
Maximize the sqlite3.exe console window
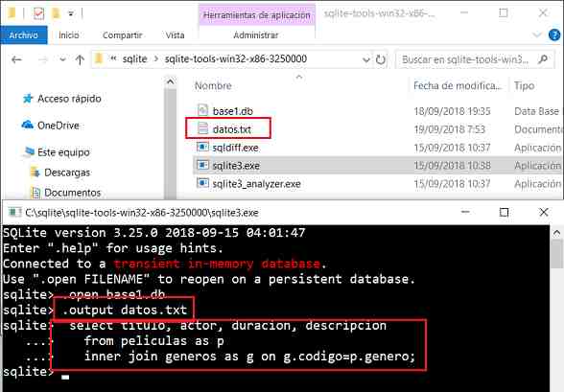[505, 212]
